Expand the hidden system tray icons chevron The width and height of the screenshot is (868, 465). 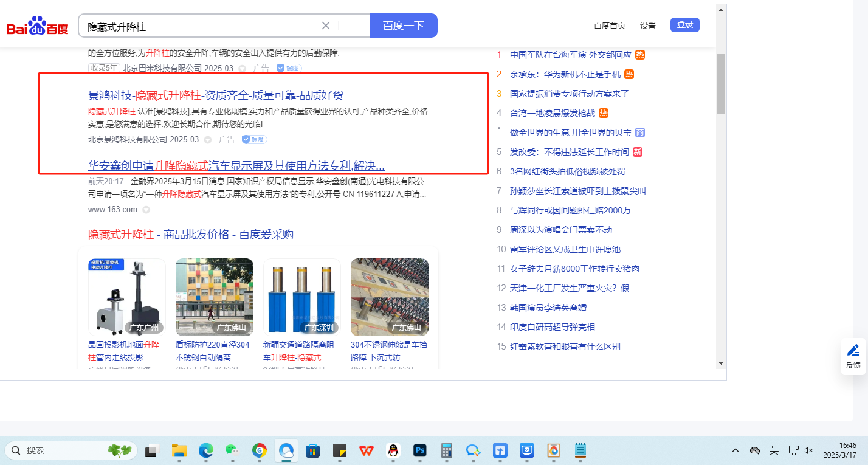pyautogui.click(x=735, y=450)
